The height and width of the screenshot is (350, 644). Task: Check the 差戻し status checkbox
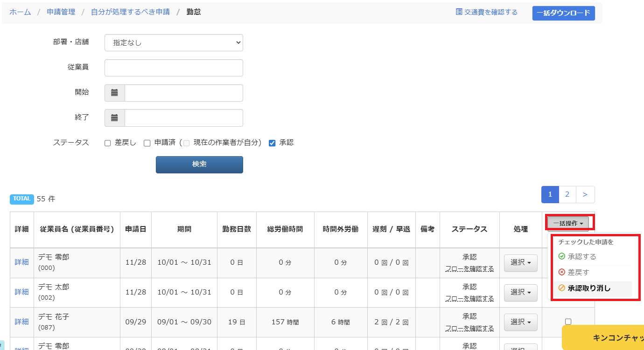click(108, 143)
